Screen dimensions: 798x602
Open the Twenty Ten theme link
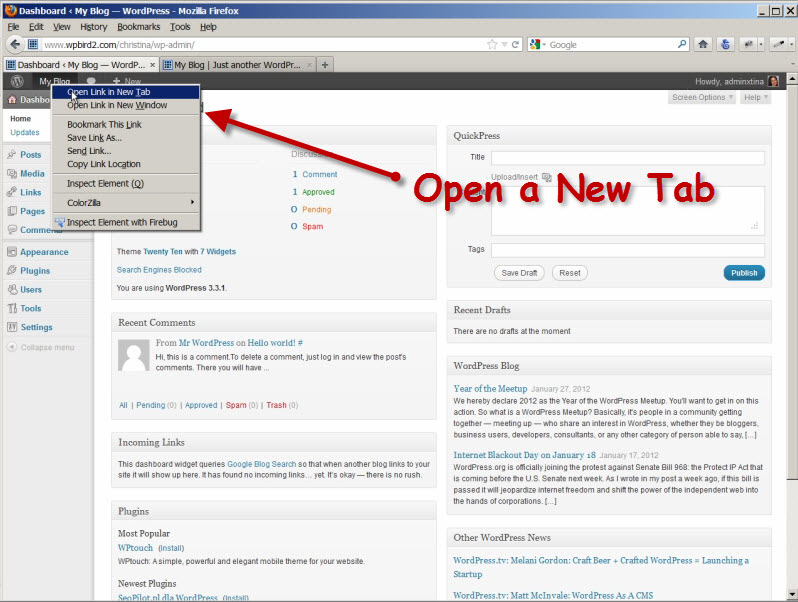pos(162,251)
